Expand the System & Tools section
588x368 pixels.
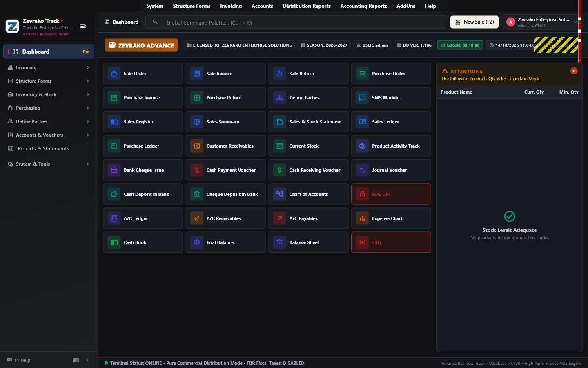click(x=49, y=164)
